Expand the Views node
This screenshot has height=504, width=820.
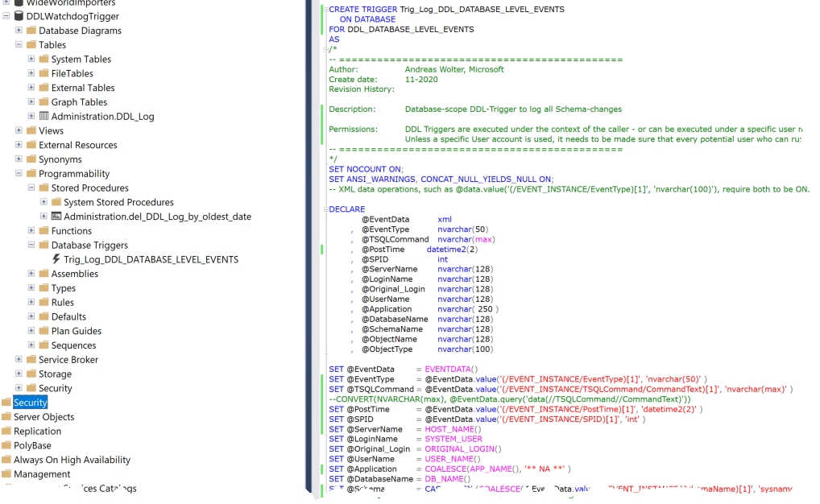coord(19,130)
